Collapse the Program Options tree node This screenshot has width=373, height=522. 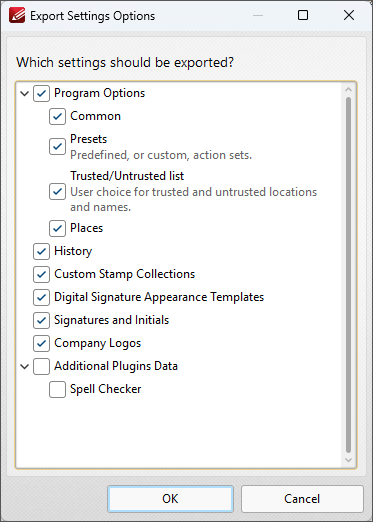pos(24,93)
